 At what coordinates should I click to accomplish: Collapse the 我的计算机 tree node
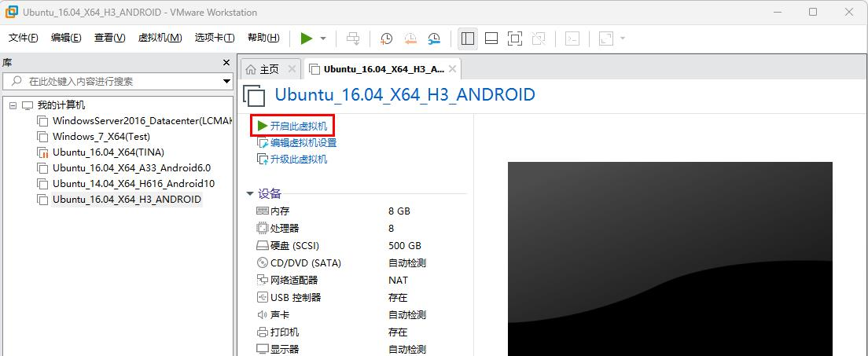coord(13,105)
